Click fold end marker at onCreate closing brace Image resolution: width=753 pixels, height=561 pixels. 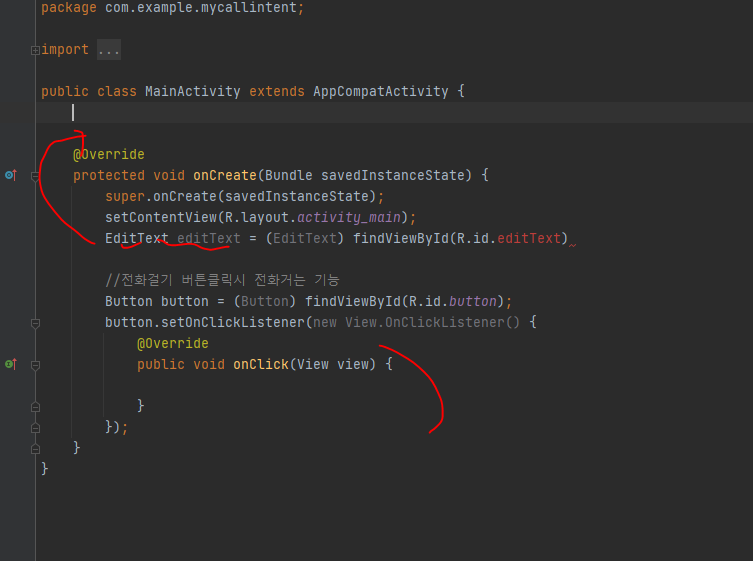click(x=35, y=449)
